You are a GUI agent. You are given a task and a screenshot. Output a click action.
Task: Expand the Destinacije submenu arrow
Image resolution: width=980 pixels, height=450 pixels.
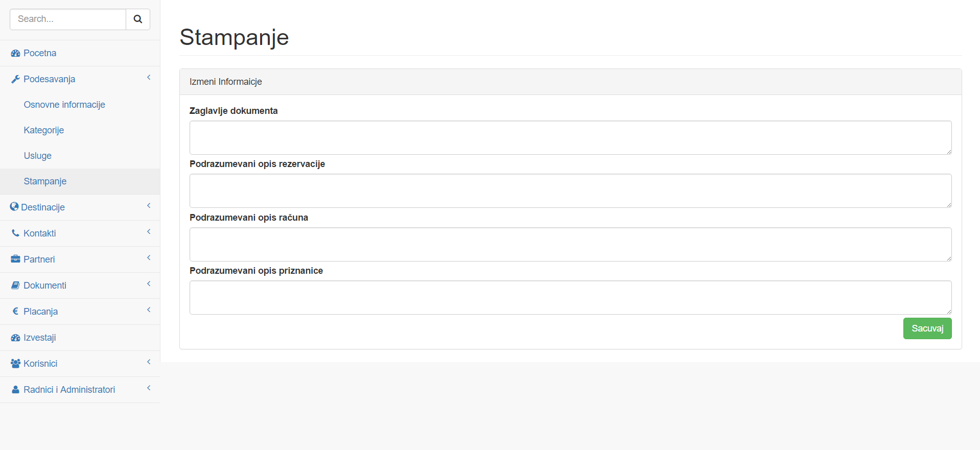[x=149, y=206]
